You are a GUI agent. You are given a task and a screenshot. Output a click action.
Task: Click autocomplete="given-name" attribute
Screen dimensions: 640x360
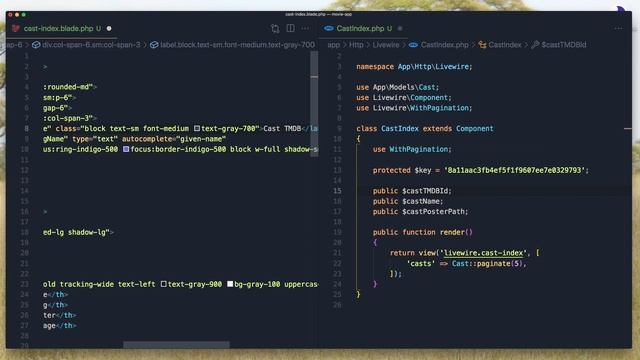174,139
